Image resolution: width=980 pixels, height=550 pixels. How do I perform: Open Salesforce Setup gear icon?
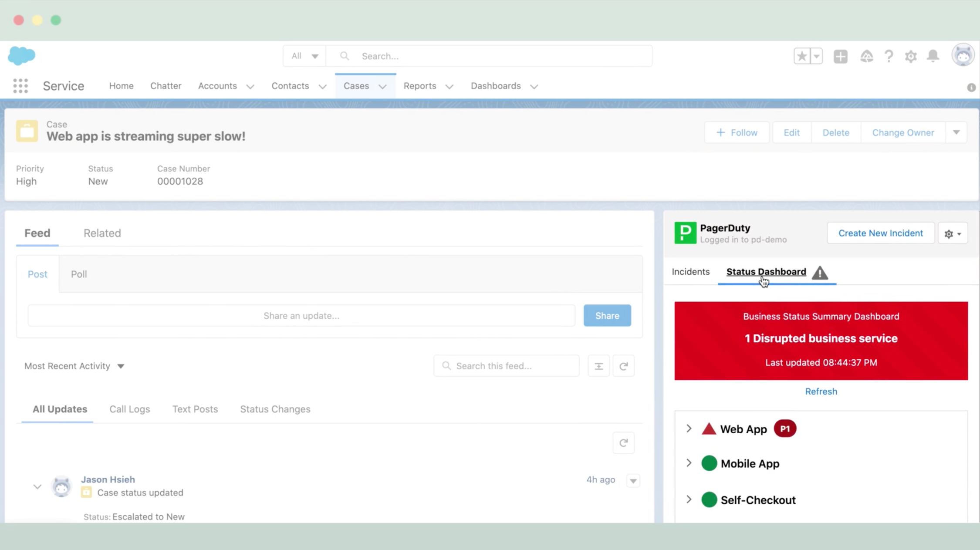pyautogui.click(x=911, y=56)
